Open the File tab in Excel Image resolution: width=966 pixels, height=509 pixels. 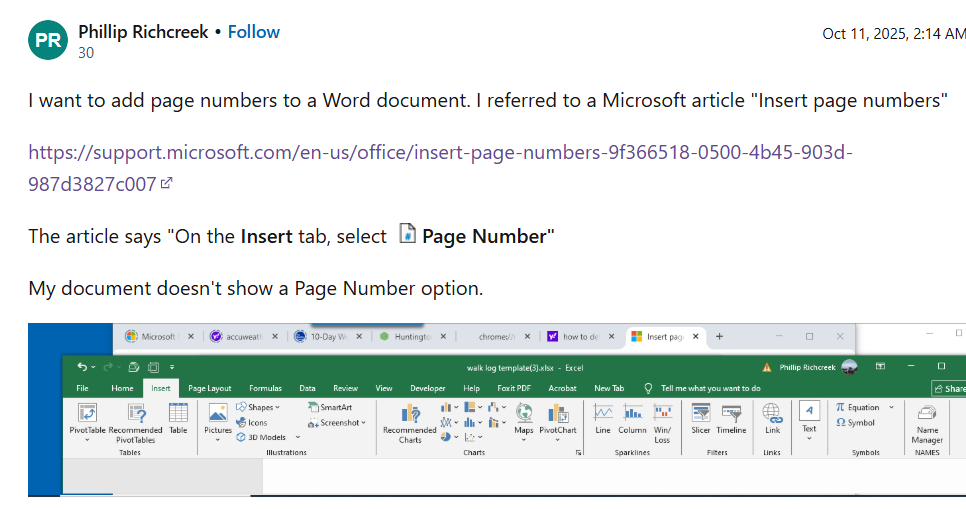coord(82,388)
